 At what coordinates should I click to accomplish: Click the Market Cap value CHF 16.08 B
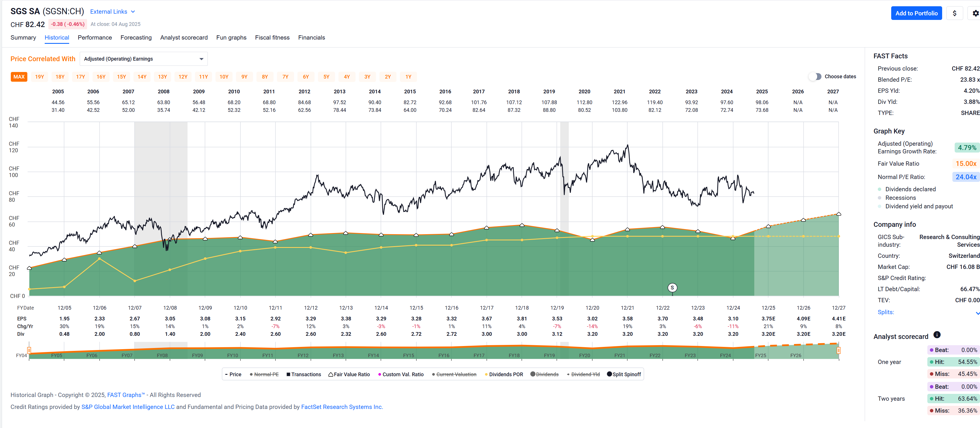click(963, 267)
